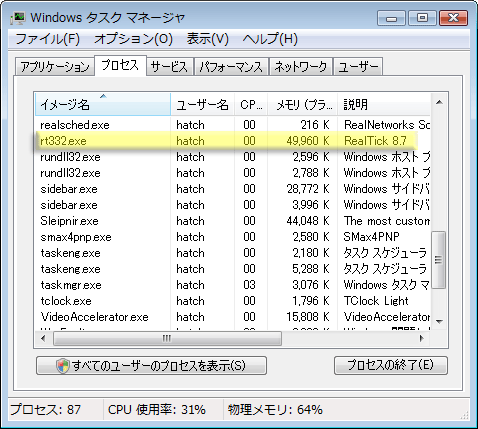Open the パフォーマンス tab
This screenshot has width=478, height=429.
[x=231, y=67]
